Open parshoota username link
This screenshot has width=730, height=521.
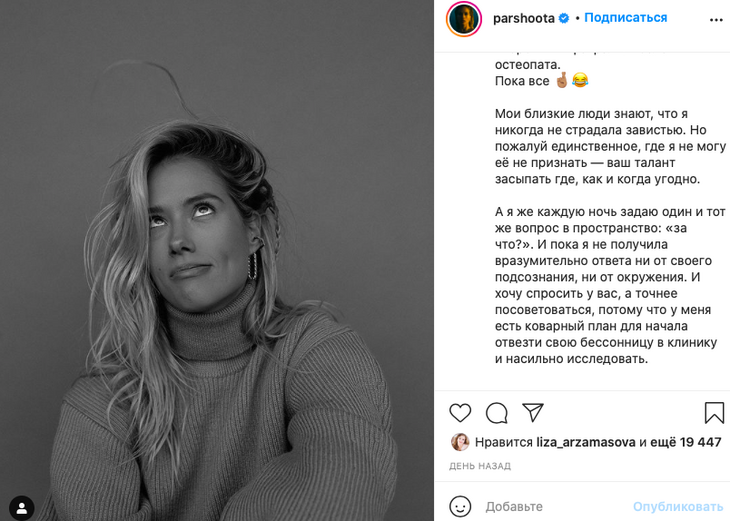(524, 18)
